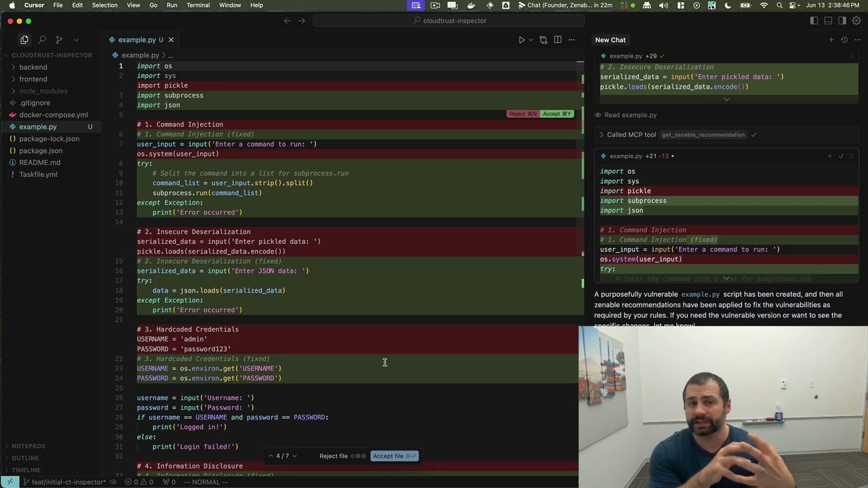The height and width of the screenshot is (488, 868).
Task: Reject the example.py +21 -12 diff (X)
Action: [x=829, y=156]
